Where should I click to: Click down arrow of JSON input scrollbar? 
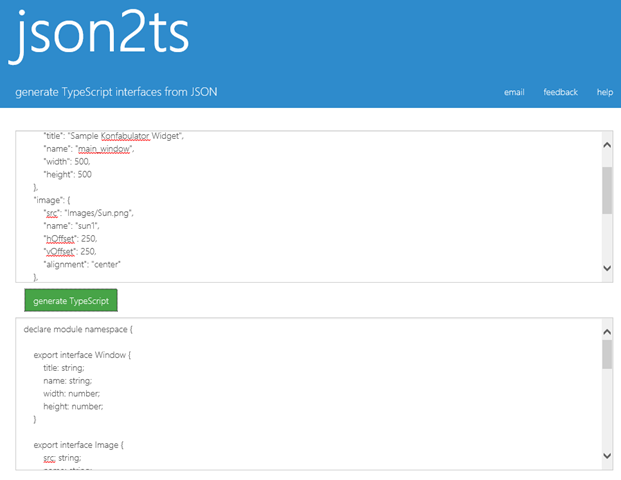(x=607, y=268)
